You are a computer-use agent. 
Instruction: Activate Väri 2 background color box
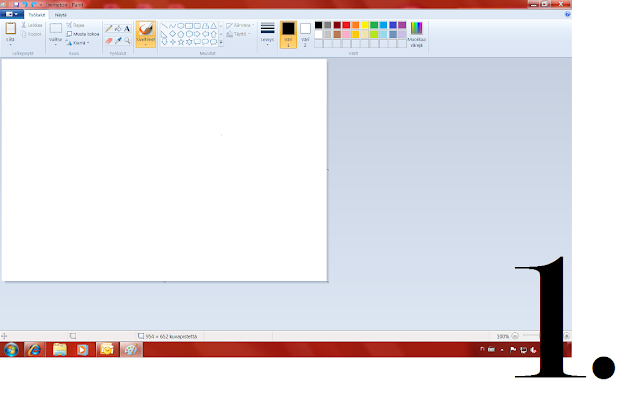305,34
